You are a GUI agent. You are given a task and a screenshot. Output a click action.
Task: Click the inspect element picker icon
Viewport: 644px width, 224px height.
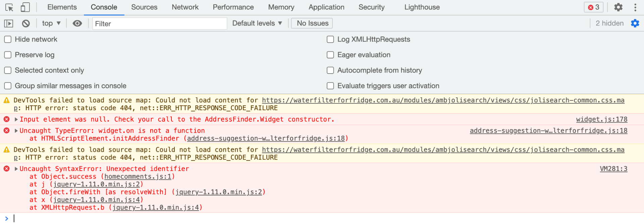point(9,7)
